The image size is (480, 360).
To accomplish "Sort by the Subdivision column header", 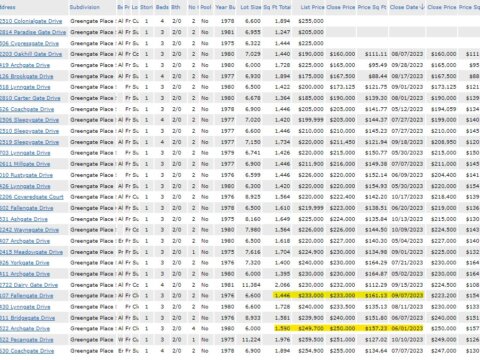I will (85, 7).
